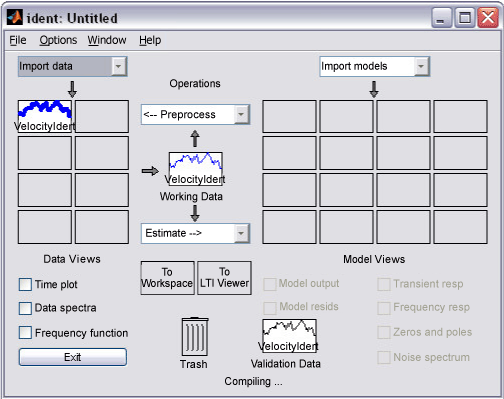Click the To LTI Viewer button
The width and height of the screenshot is (504, 399).
[x=224, y=278]
